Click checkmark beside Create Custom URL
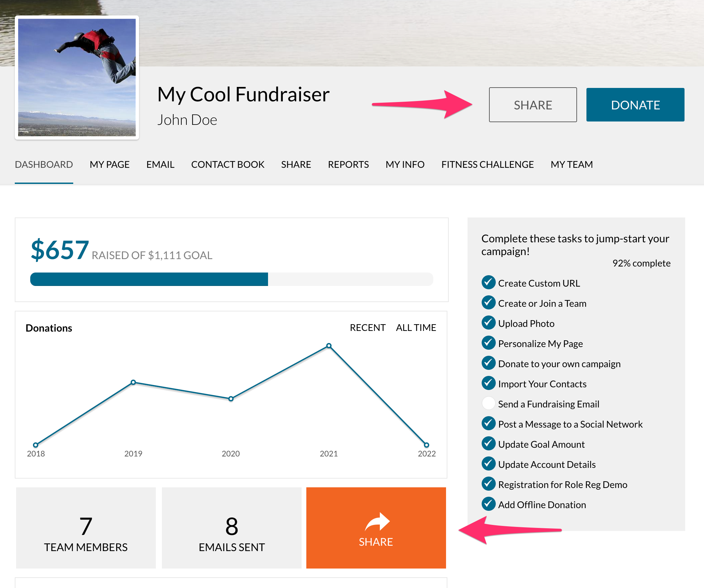The height and width of the screenshot is (588, 704). tap(488, 283)
